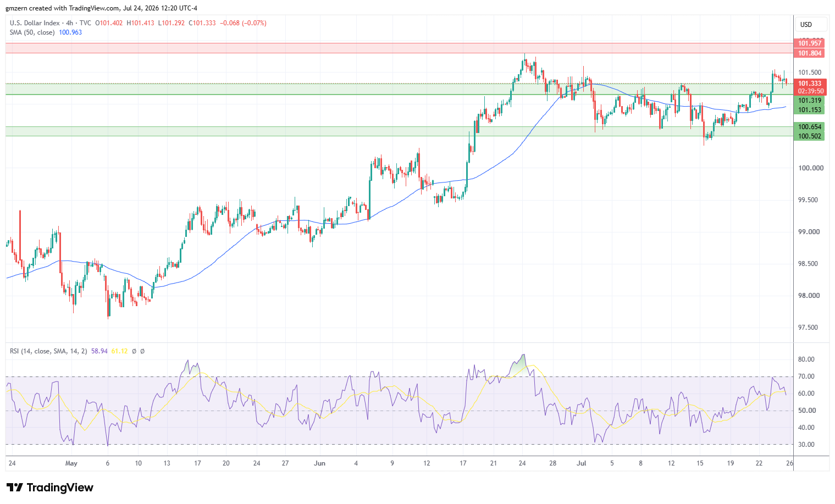Click the U.S. Dollar Index symbol title
Screen dimensions: 835x504
[x=35, y=23]
